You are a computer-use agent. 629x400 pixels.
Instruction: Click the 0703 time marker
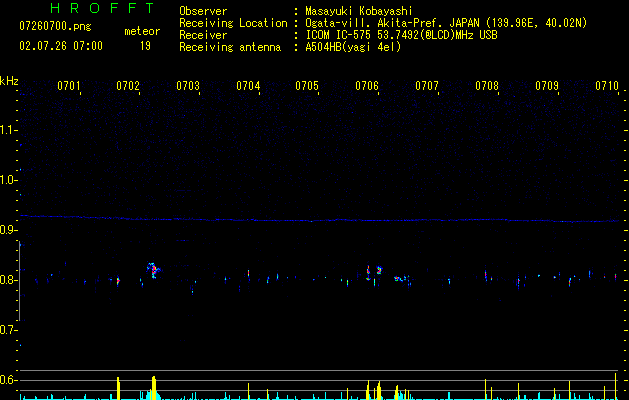tap(188, 86)
